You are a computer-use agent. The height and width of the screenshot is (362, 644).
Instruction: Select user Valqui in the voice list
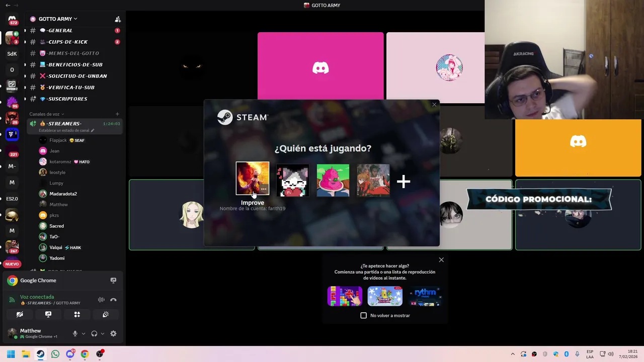point(80,247)
